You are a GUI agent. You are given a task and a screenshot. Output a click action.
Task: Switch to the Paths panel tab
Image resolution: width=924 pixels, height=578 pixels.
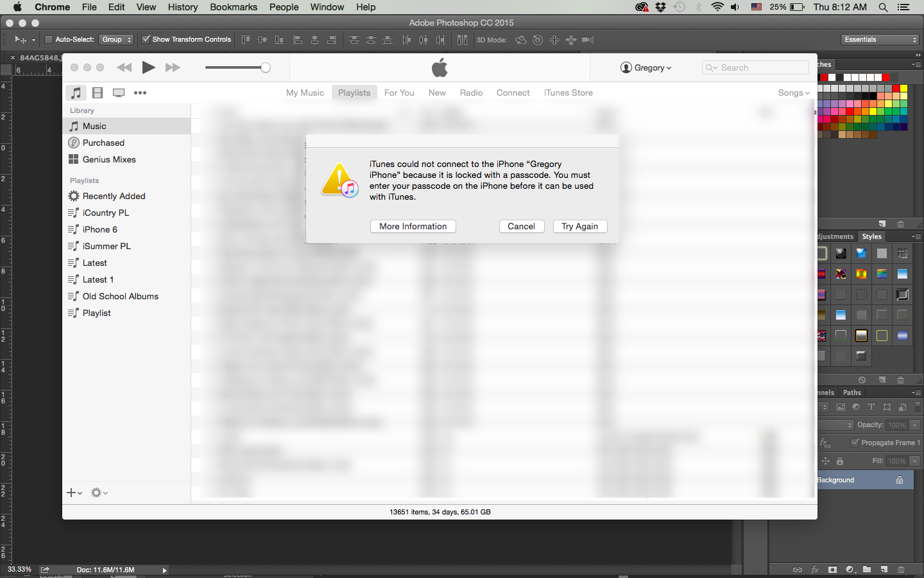pyautogui.click(x=852, y=392)
